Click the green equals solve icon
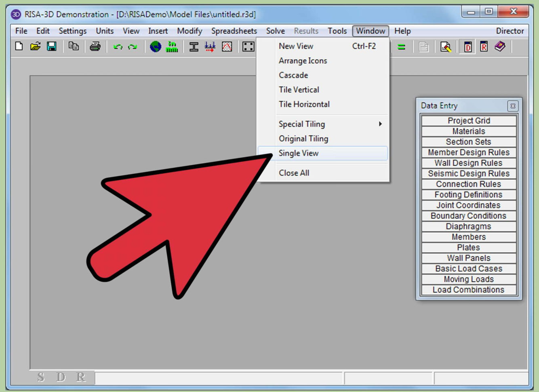539x392 pixels. point(402,47)
